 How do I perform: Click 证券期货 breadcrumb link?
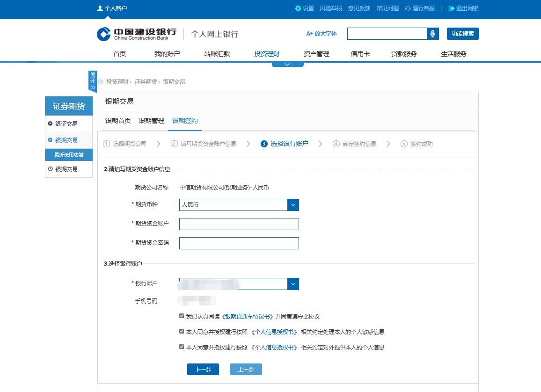coord(146,82)
